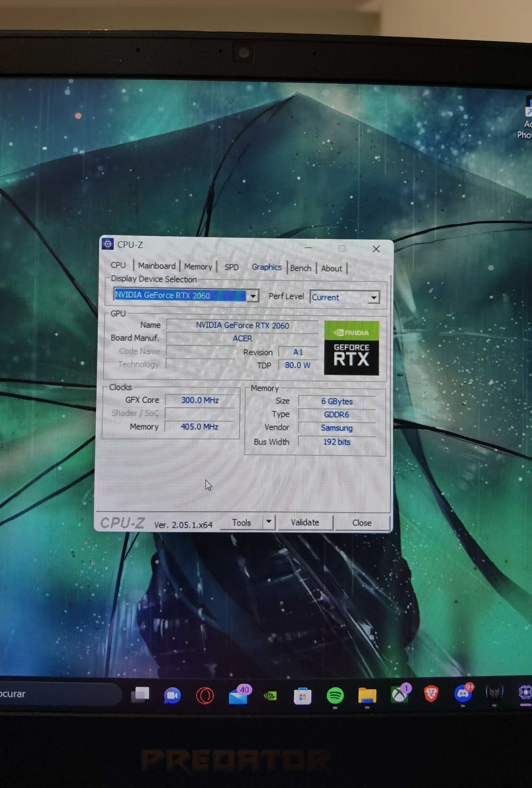Launch Opera browser from taskbar

click(205, 696)
